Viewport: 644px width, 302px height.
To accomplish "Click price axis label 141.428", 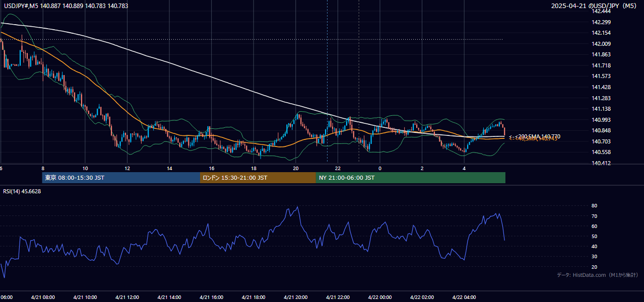I will click(601, 87).
